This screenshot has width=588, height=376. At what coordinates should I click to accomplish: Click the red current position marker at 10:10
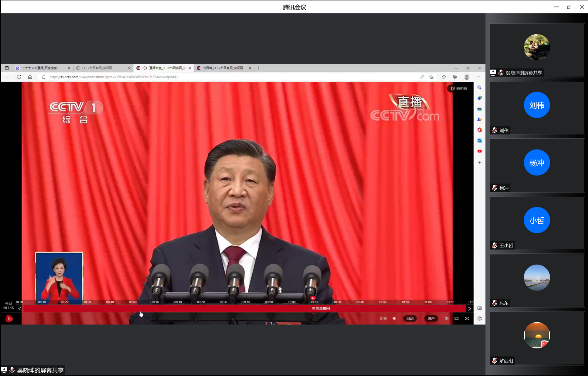(313, 298)
